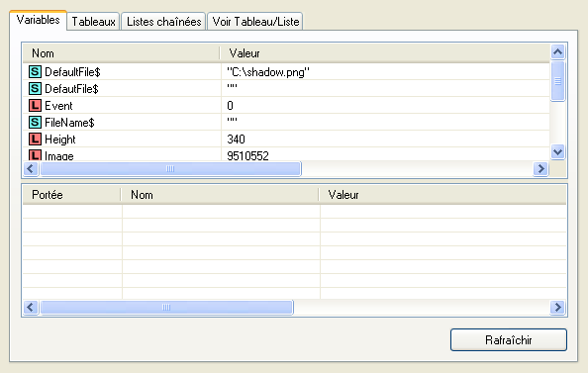Screen dimensions: 588x373
Task: Click the upper list's vertical scroll down arrow
Action: click(557, 152)
